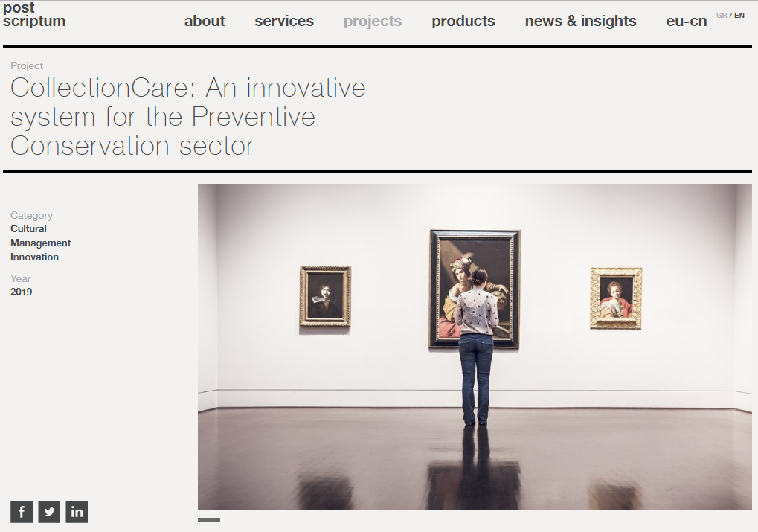The height and width of the screenshot is (532, 758).
Task: Navigate to news & insights
Action: point(580,21)
